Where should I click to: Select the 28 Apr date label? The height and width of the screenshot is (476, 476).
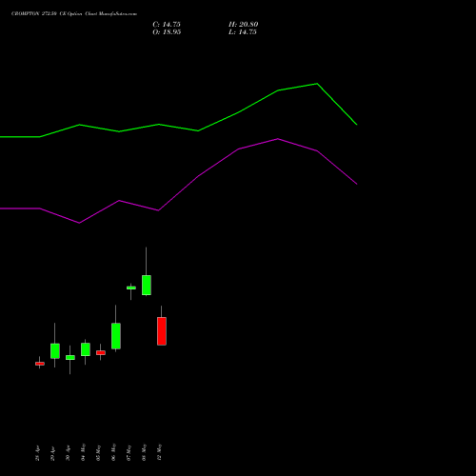tap(37, 453)
